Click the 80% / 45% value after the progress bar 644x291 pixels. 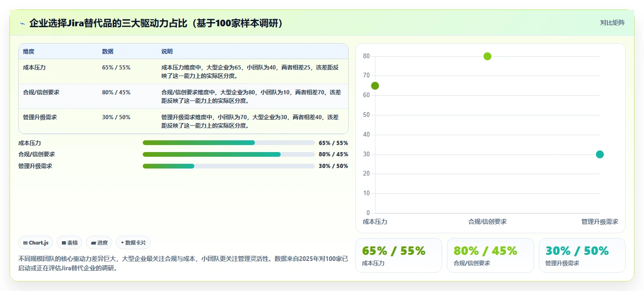point(333,154)
